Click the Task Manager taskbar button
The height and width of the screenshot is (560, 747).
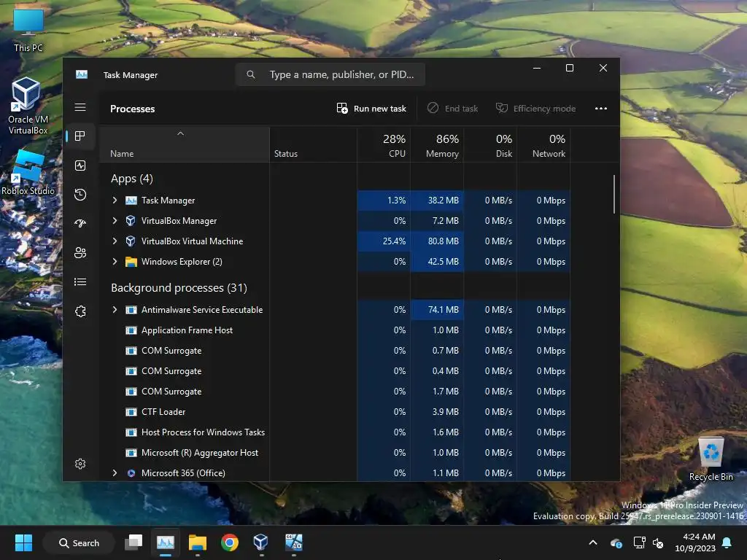(x=166, y=542)
